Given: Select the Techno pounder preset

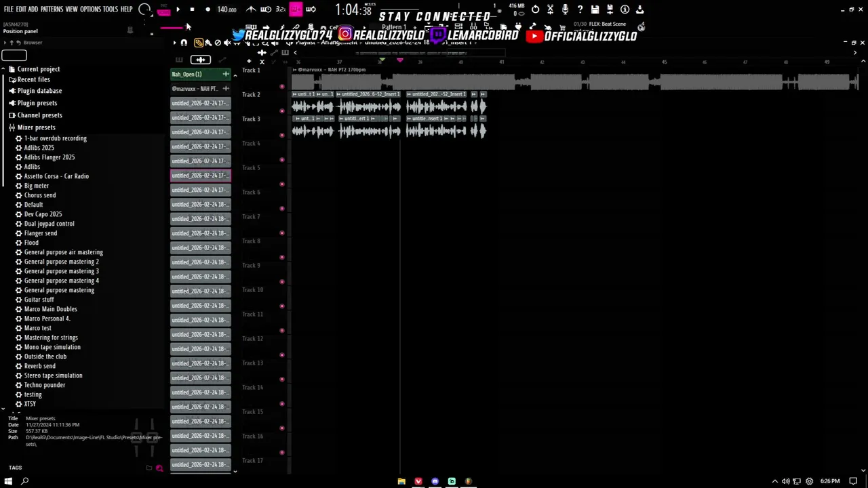Looking at the screenshot, I should (x=45, y=385).
